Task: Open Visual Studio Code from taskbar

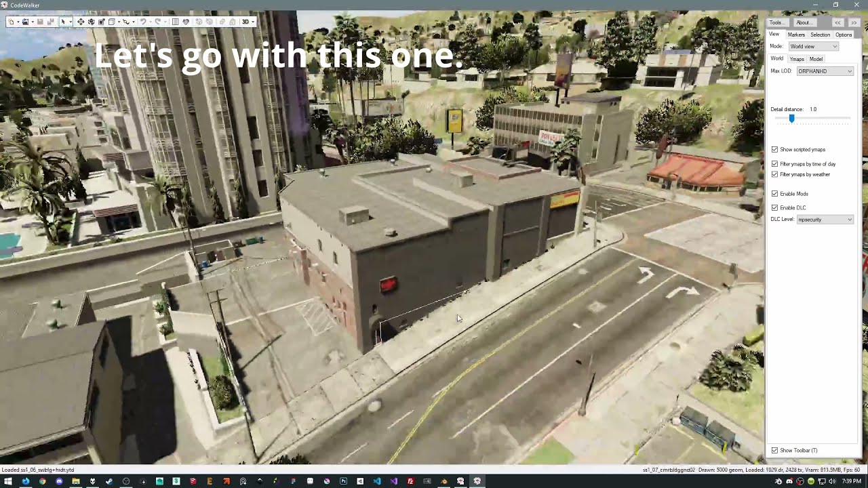Action: (x=377, y=481)
